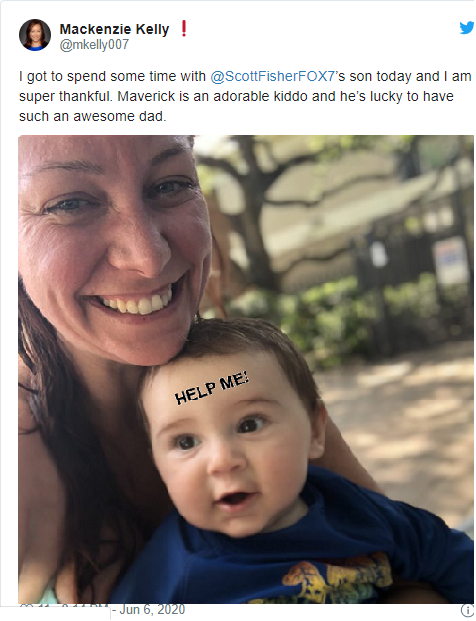Viewport: 476px width, 621px height.
Task: Click the words 'such an awesome dad'
Action: coord(91,116)
